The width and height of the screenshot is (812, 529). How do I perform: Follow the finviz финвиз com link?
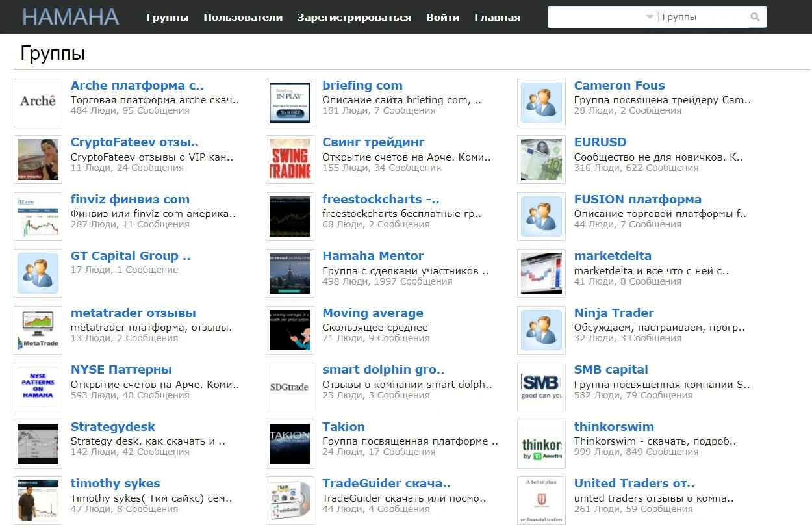point(130,199)
